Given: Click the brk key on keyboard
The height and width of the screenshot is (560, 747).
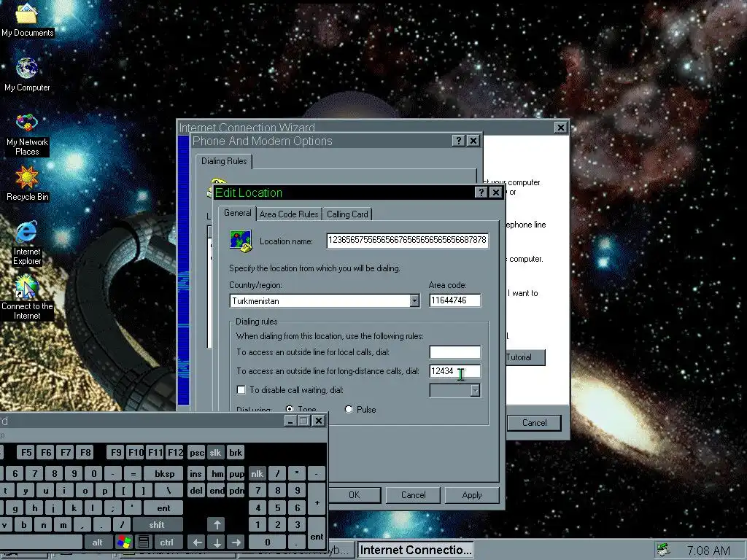Looking at the screenshot, I should click(236, 452).
